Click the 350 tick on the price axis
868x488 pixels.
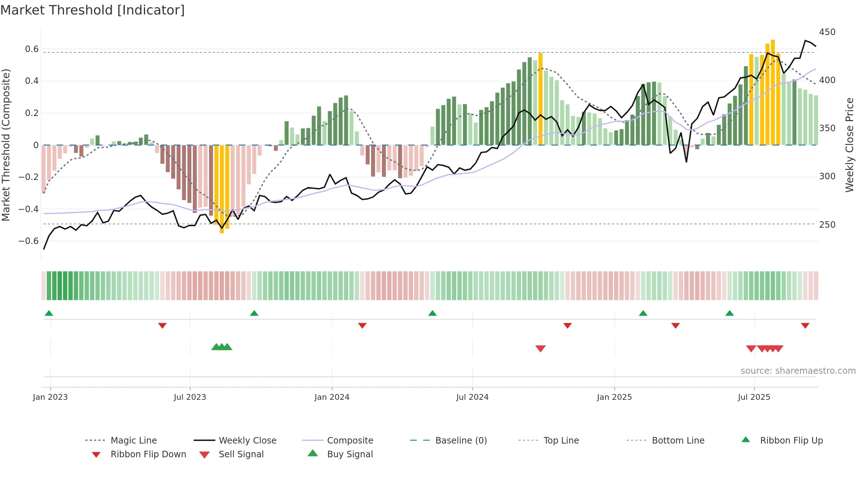[x=827, y=128]
